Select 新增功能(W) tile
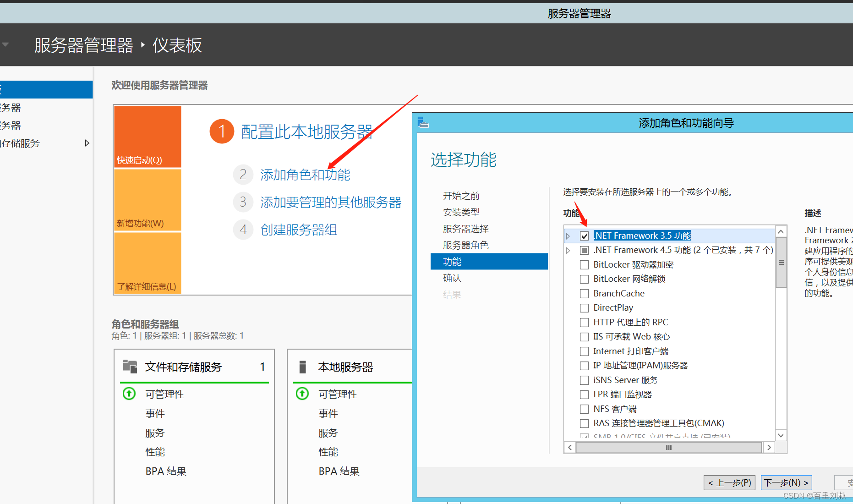853x504 pixels. click(x=148, y=200)
